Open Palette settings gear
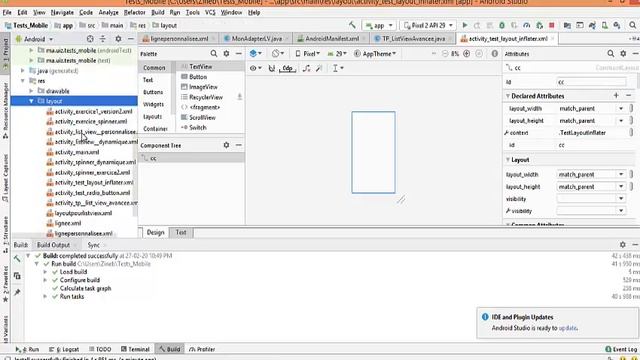Image resolution: width=640 pixels, height=360 pixels. (x=226, y=53)
